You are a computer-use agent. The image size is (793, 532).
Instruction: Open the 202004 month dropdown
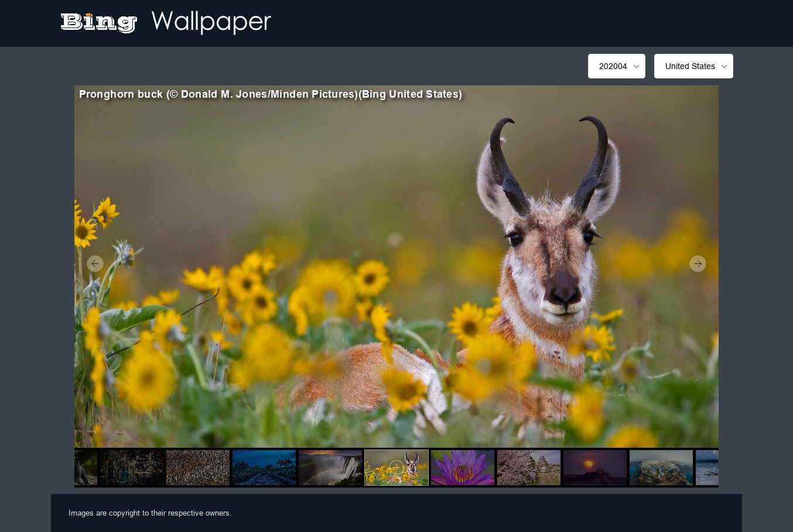coord(617,66)
